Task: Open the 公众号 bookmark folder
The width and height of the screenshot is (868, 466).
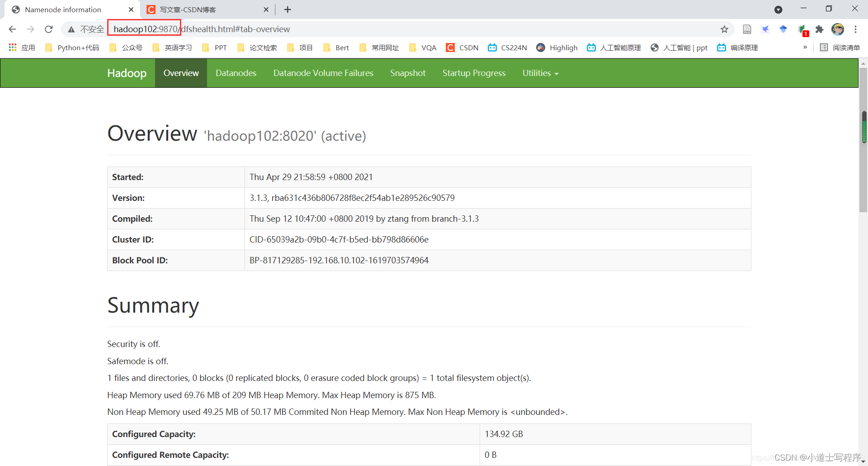Action: pos(126,48)
